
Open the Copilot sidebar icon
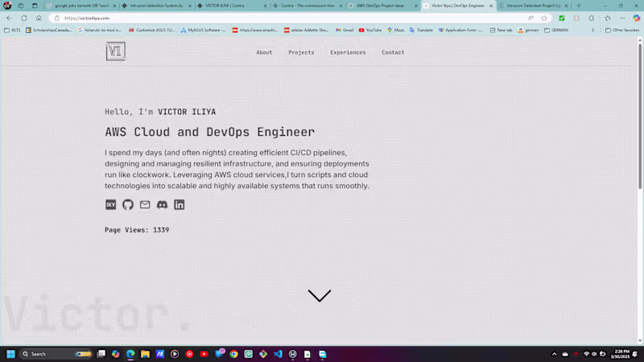pyautogui.click(x=636, y=18)
